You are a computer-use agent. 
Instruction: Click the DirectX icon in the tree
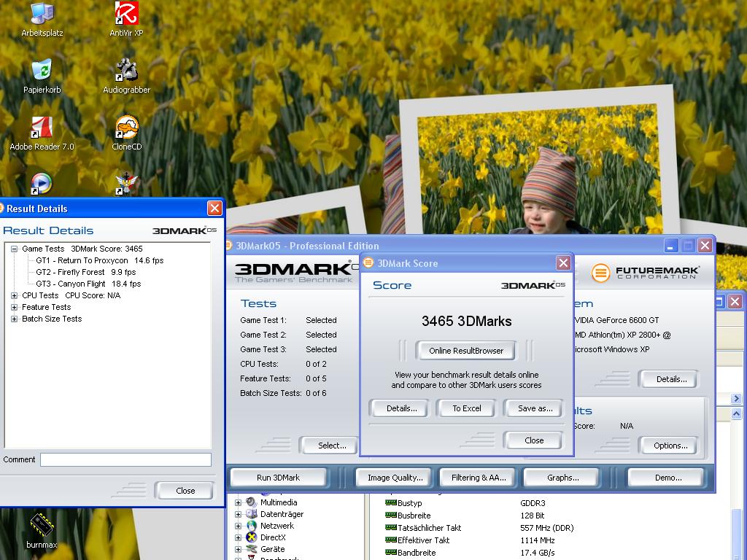(x=251, y=537)
